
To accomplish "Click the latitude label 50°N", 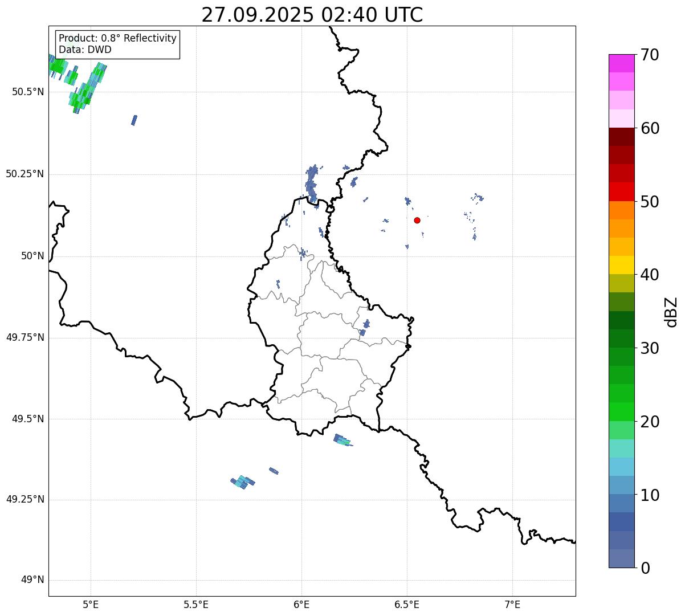I will pyautogui.click(x=32, y=256).
